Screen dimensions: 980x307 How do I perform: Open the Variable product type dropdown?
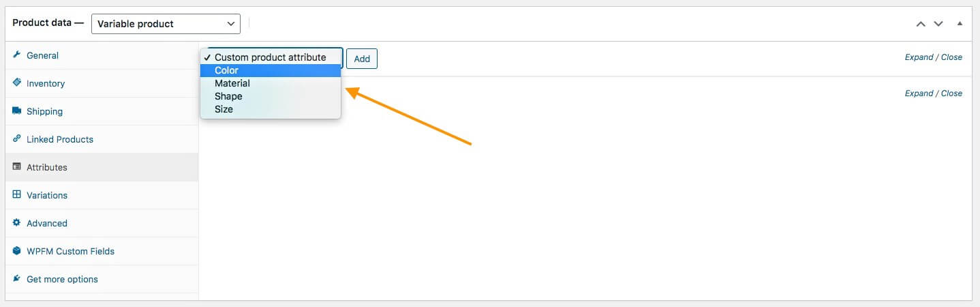point(166,24)
